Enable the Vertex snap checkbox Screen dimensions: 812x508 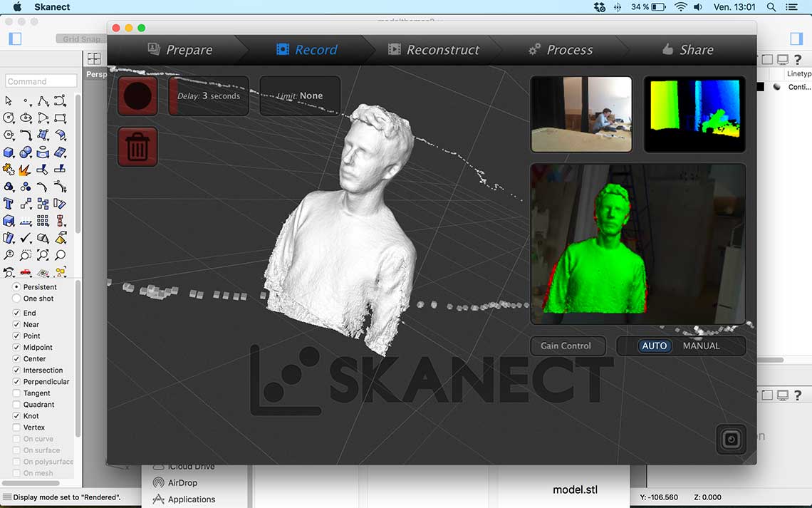coord(16,427)
